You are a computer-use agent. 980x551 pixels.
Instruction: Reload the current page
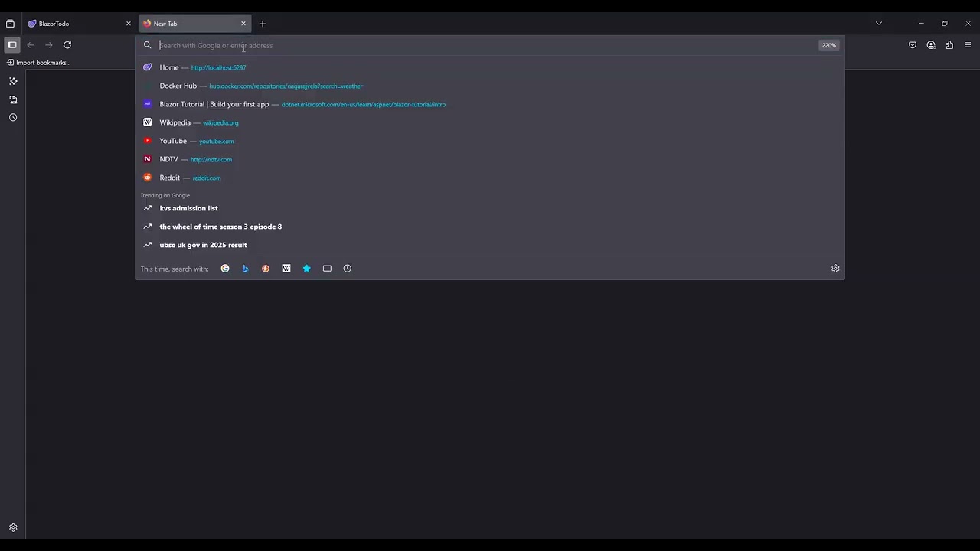coord(67,45)
